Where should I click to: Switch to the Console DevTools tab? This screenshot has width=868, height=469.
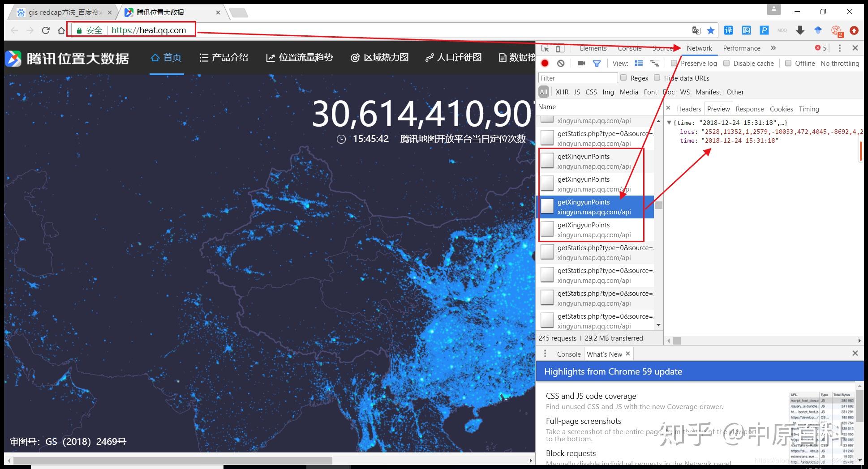629,48
